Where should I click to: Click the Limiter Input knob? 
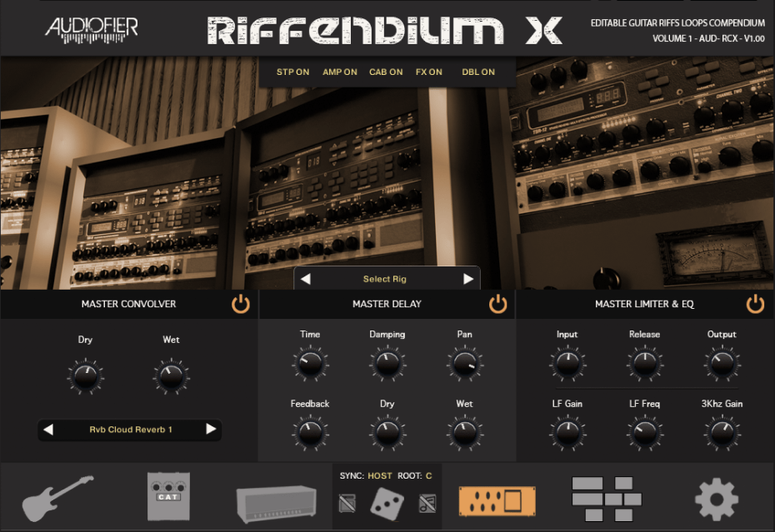point(567,364)
